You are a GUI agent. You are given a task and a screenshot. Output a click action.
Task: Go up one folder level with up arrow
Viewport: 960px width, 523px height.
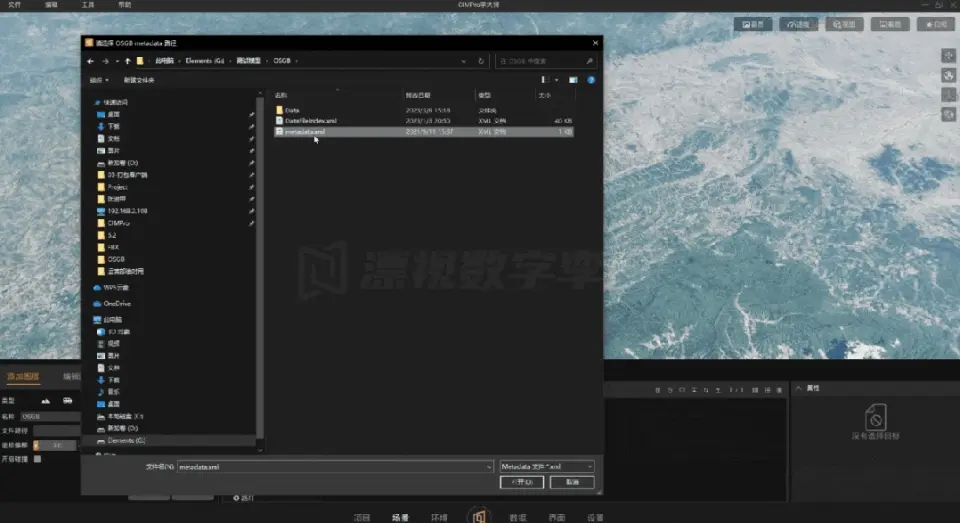pos(127,61)
